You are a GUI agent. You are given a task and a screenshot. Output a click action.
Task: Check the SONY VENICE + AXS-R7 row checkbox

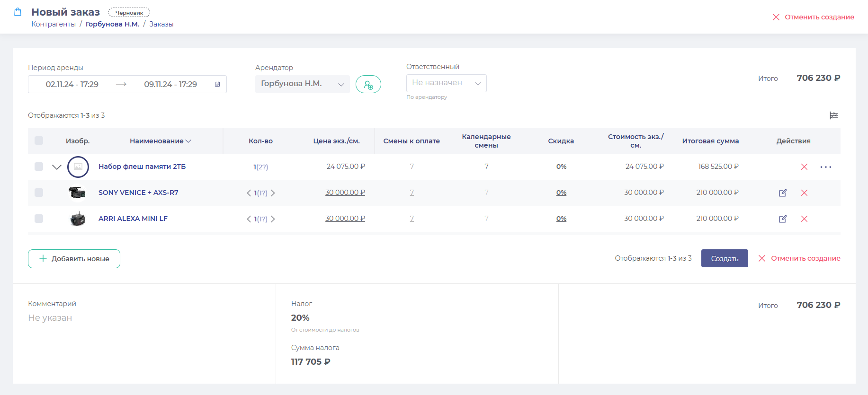[39, 193]
